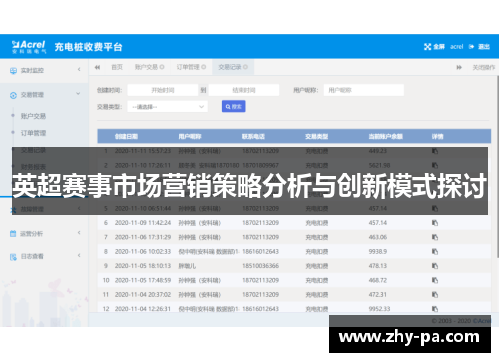The image size is (500, 362).
Task: Click balance value 9938.9
Action: coord(378,251)
